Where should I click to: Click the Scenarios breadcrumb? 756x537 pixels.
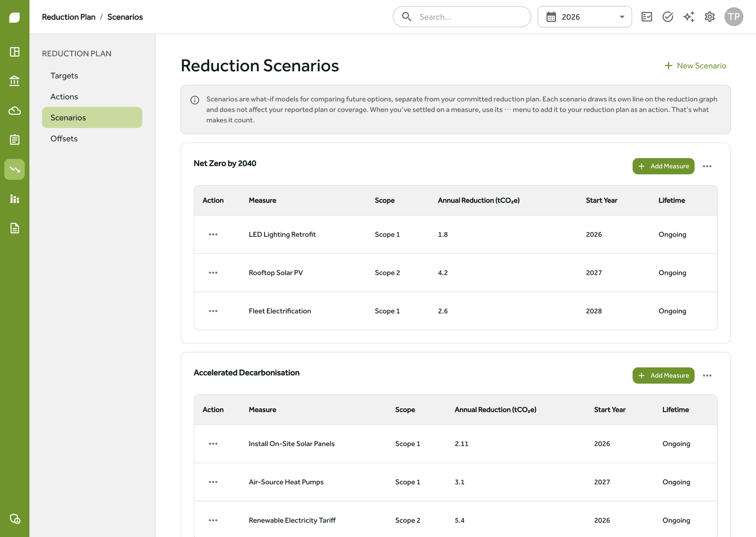(125, 17)
